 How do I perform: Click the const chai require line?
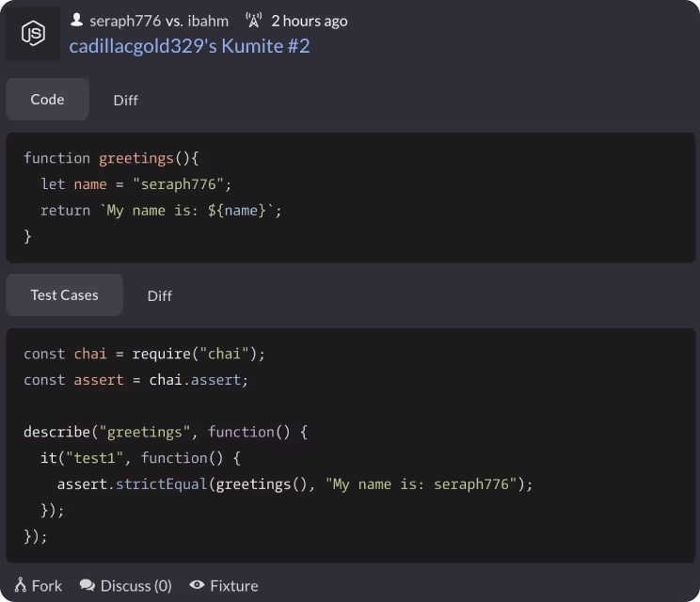(x=145, y=354)
